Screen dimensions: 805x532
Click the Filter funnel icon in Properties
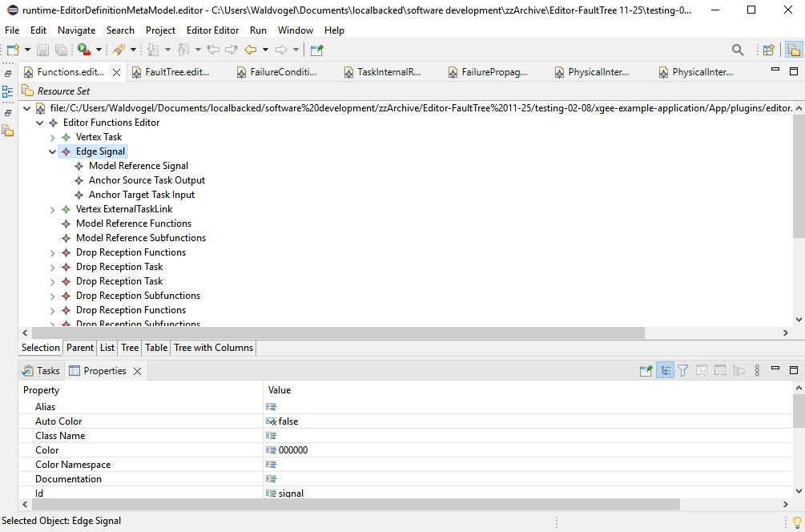tap(682, 371)
